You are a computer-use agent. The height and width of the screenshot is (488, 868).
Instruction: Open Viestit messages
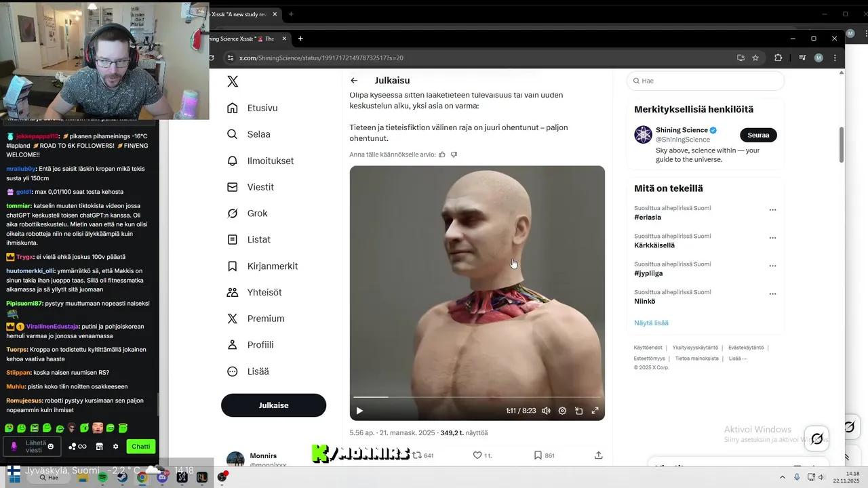point(251,187)
